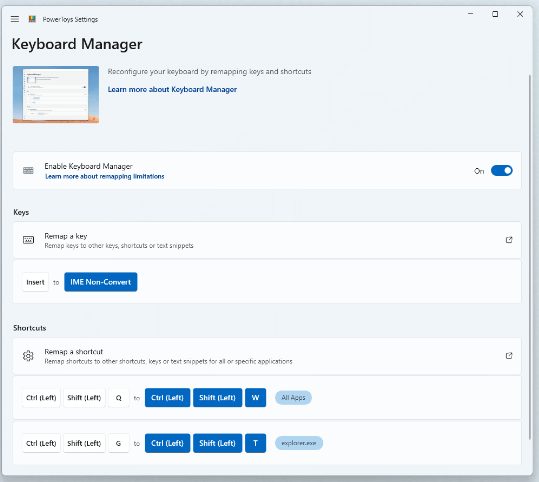Maximize the PowerToys Settings window
Viewport: 539px width, 482px height.
click(x=495, y=14)
